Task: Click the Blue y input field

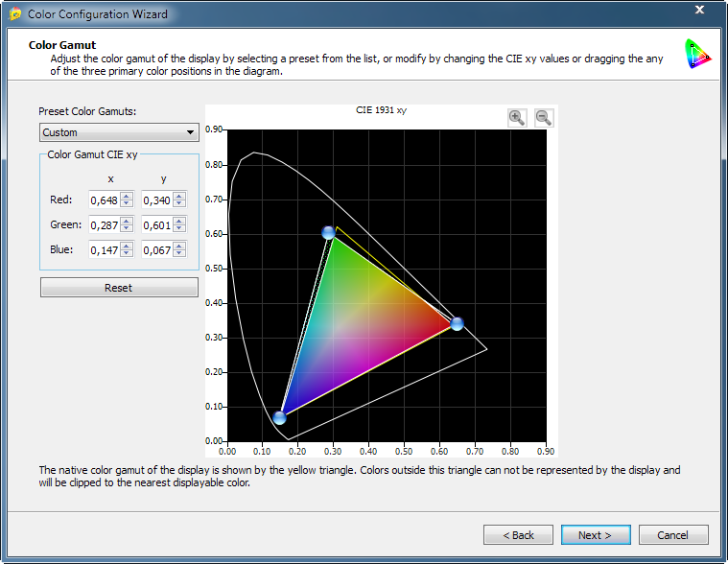Action: coord(155,250)
